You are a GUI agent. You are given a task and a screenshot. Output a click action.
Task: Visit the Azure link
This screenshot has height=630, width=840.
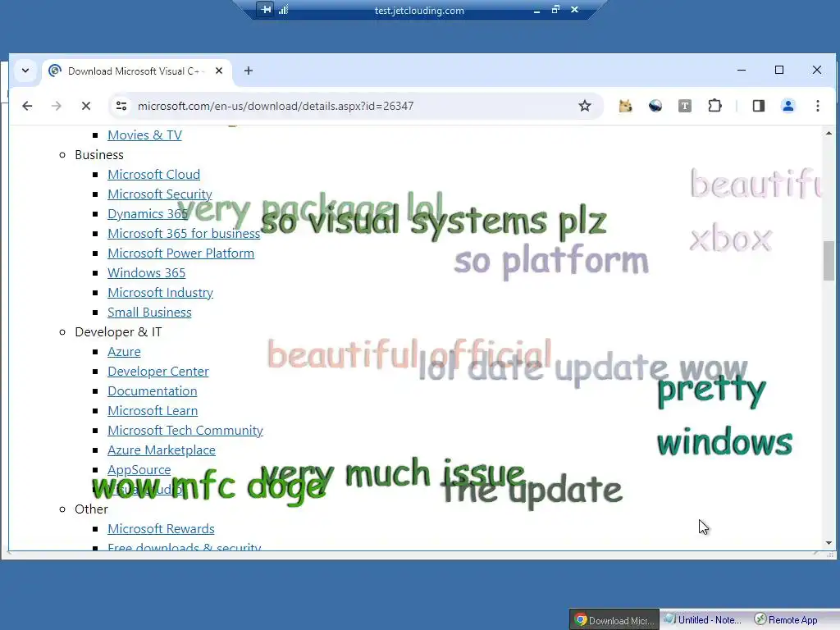pos(125,352)
